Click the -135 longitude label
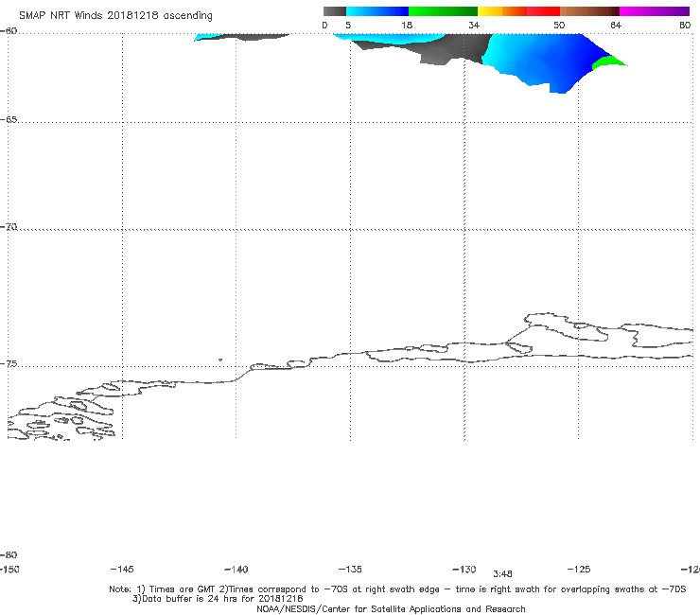 tap(350, 570)
